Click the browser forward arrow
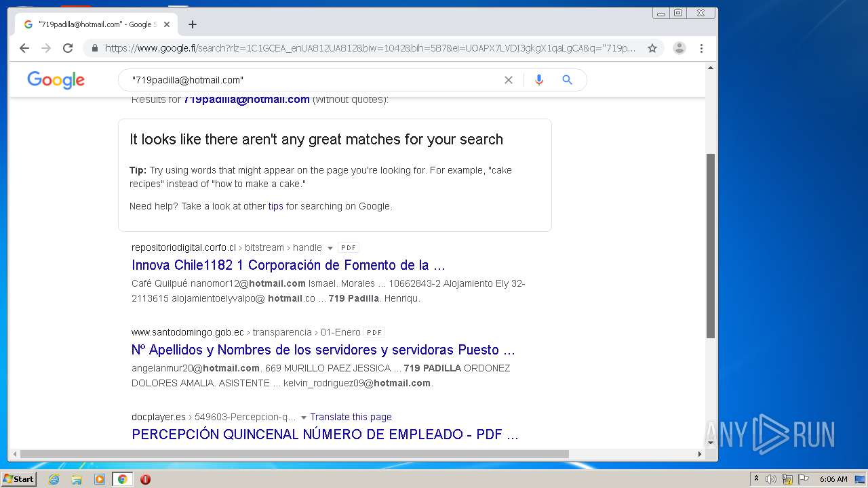The width and height of the screenshot is (868, 488). tap(46, 48)
